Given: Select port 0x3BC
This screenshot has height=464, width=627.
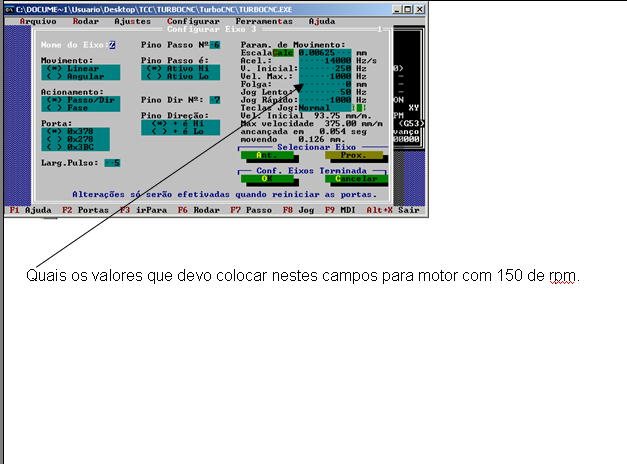Looking at the screenshot, I should pos(75,147).
